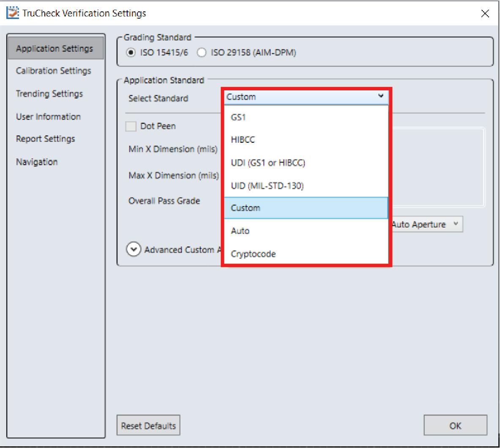Image resolution: width=500 pixels, height=448 pixels.
Task: Select ISO 29158 (AIM-DPM) radio button
Action: click(x=202, y=53)
